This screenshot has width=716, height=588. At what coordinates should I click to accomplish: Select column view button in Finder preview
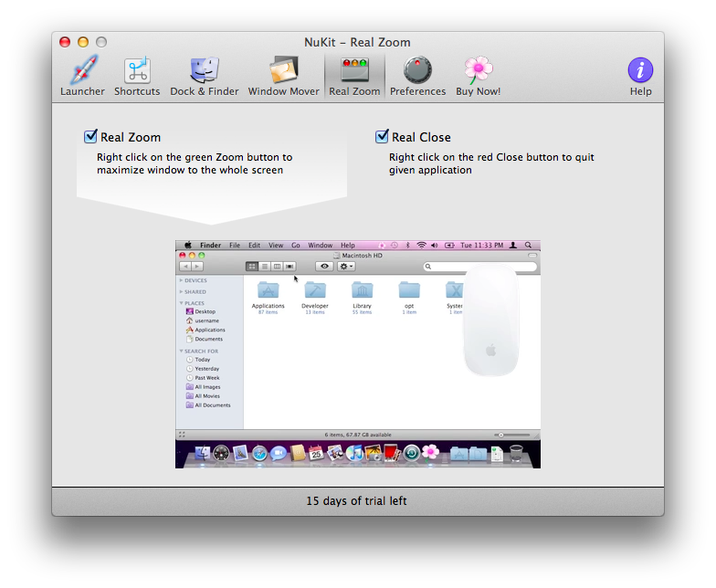(277, 267)
